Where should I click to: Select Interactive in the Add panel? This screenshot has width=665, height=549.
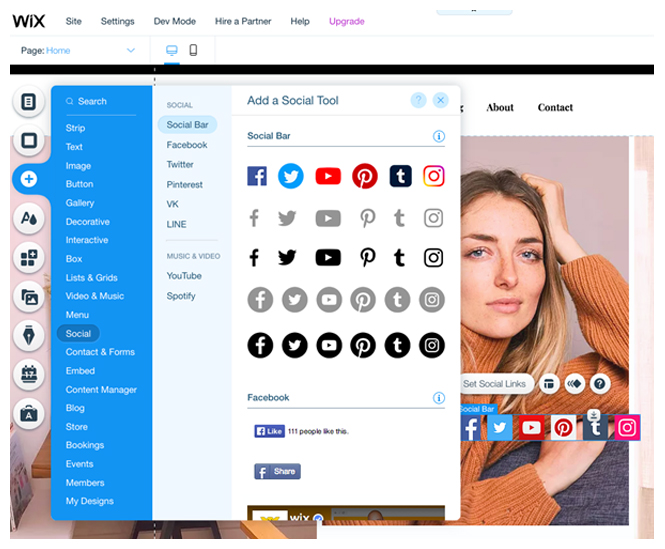pos(87,240)
